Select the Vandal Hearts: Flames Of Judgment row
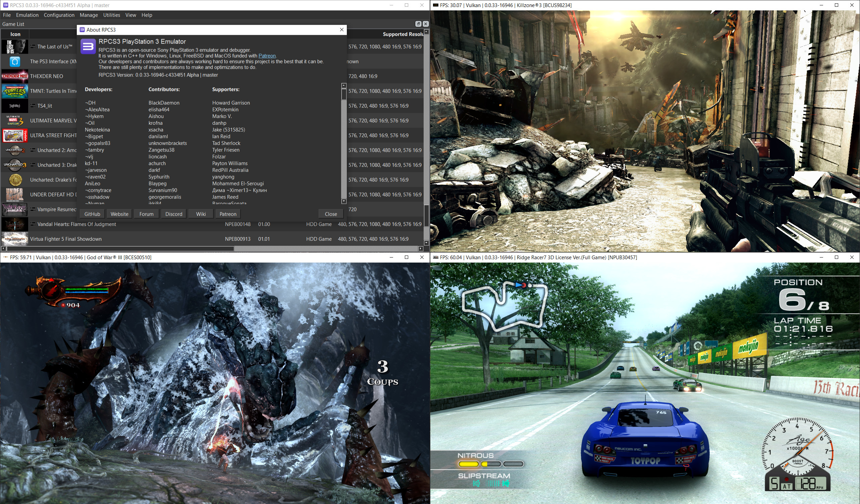Image resolution: width=860 pixels, height=504 pixels. coord(212,224)
